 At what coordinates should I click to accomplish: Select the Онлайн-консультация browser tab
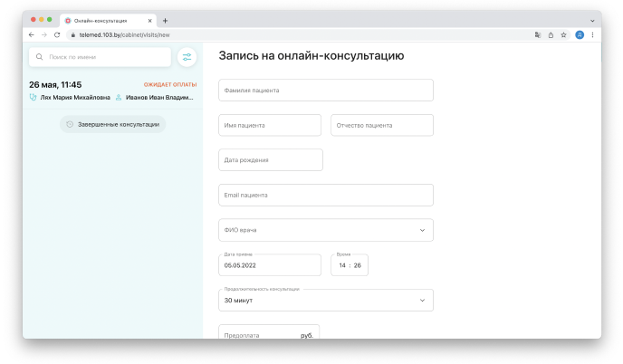(x=104, y=20)
